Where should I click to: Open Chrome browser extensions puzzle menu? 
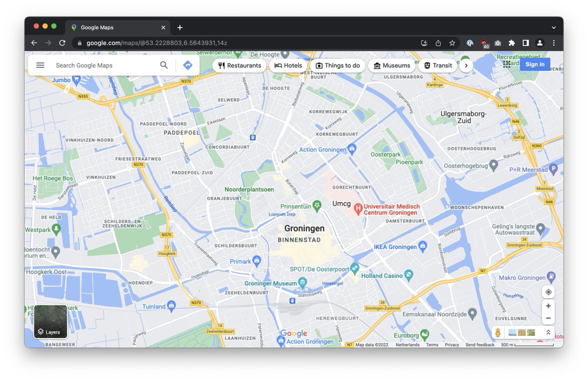pos(512,43)
